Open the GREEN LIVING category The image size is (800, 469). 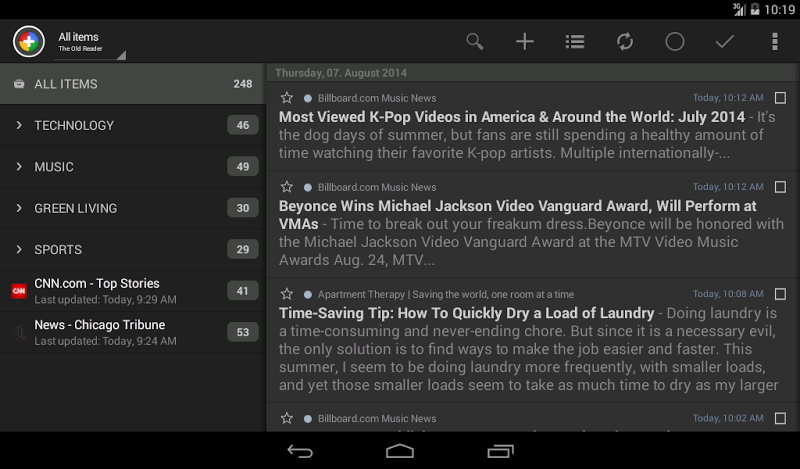point(133,208)
